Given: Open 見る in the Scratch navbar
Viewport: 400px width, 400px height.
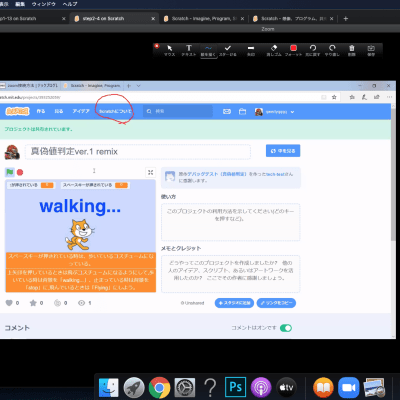Looking at the screenshot, I should pyautogui.click(x=59, y=111).
